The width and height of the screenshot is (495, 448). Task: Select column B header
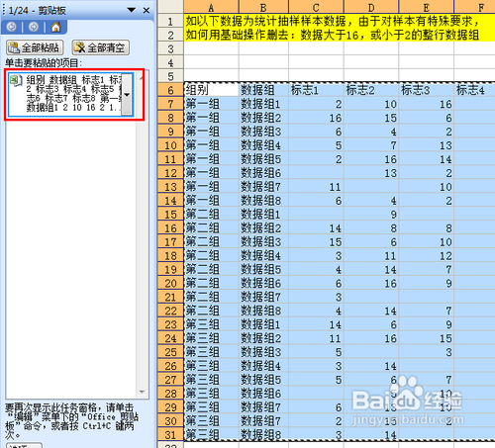pyautogui.click(x=263, y=7)
